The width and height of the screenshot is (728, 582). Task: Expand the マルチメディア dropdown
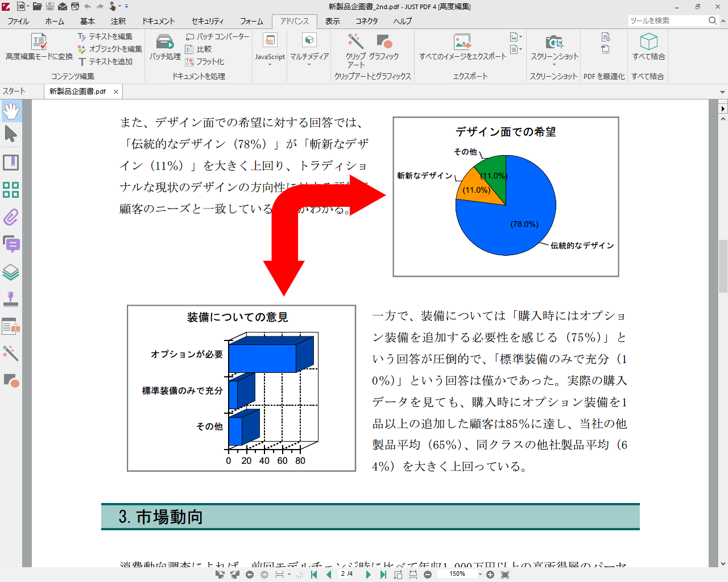click(x=309, y=65)
